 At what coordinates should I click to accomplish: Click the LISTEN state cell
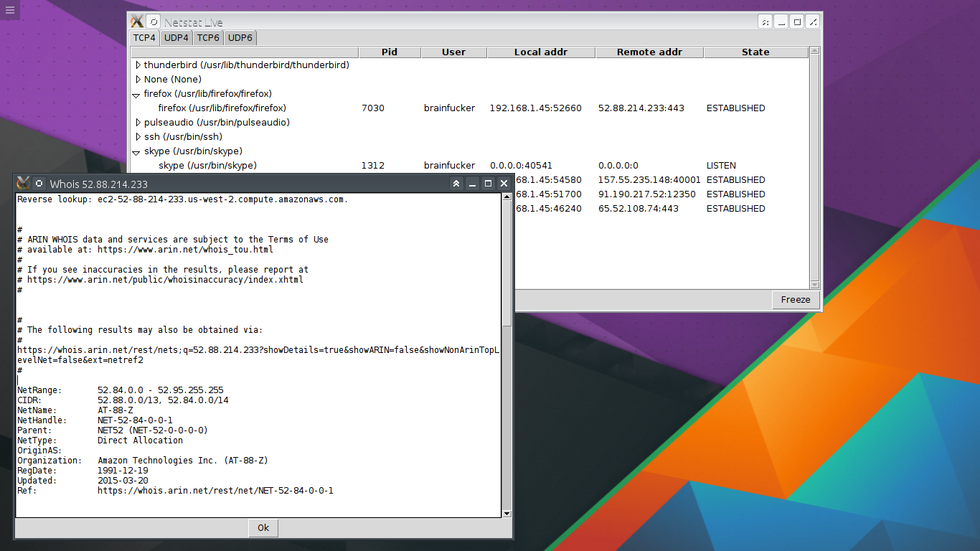pos(721,166)
